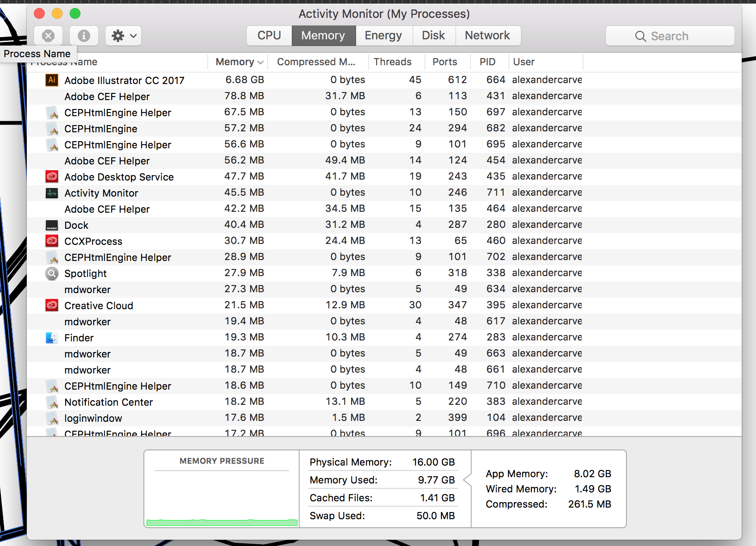Select the mdworker row with PID 663

[x=384, y=353]
